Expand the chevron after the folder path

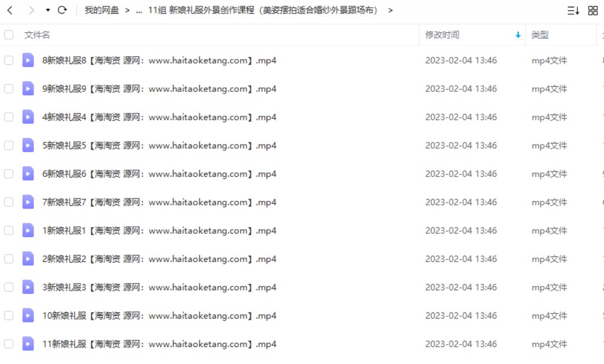tap(390, 10)
